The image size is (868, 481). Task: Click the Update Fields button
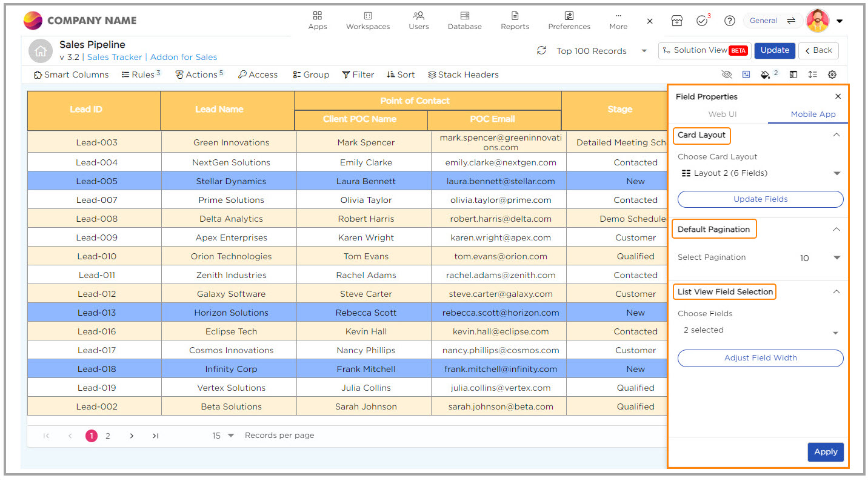(760, 199)
